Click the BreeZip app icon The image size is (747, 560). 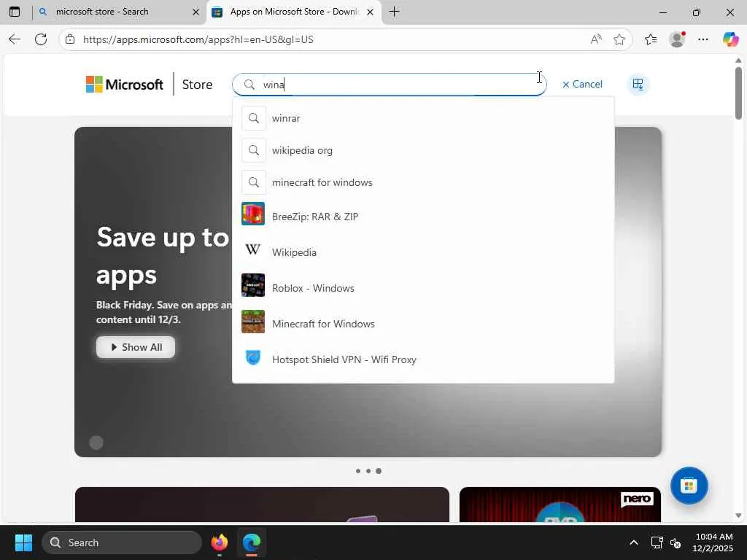(x=253, y=214)
